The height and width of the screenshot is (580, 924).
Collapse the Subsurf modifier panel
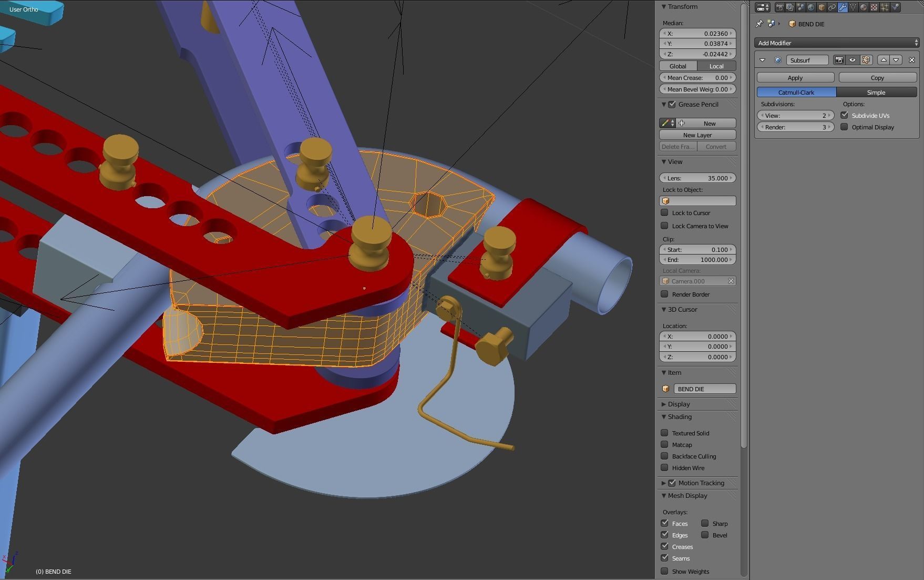coord(762,60)
